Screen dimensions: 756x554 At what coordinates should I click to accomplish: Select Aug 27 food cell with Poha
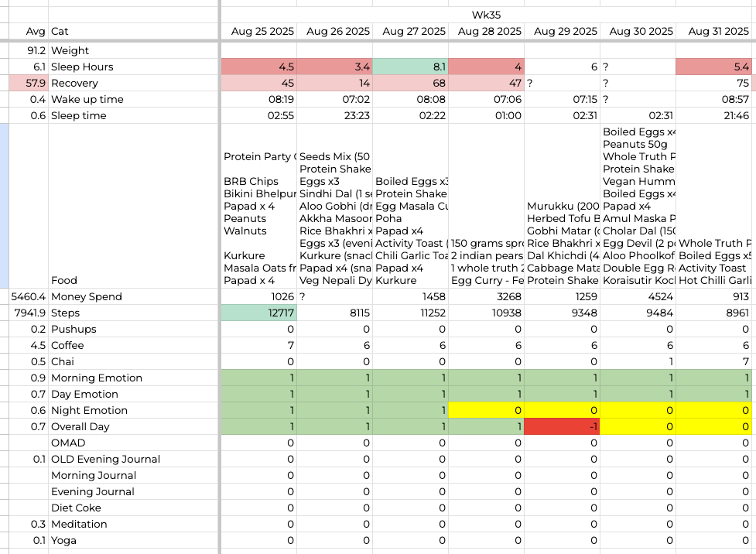coord(410,206)
